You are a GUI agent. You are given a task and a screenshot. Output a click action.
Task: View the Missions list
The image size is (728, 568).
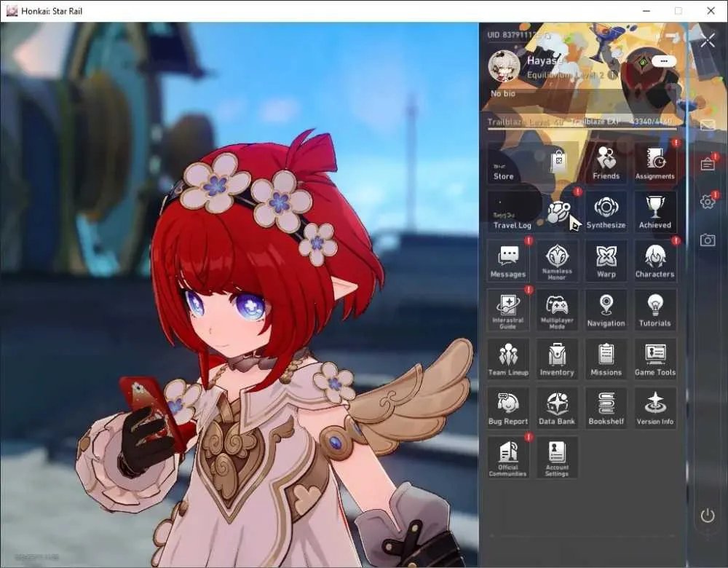tap(606, 360)
